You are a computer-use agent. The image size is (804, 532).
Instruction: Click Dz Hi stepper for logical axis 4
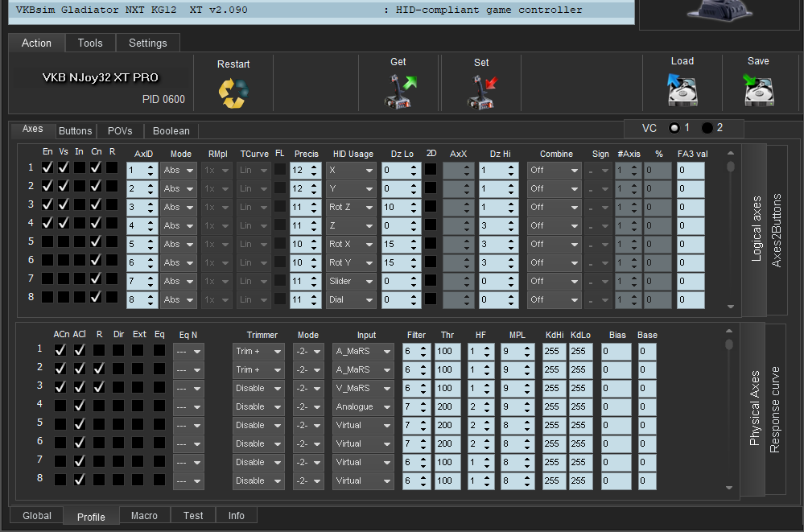pyautogui.click(x=511, y=225)
